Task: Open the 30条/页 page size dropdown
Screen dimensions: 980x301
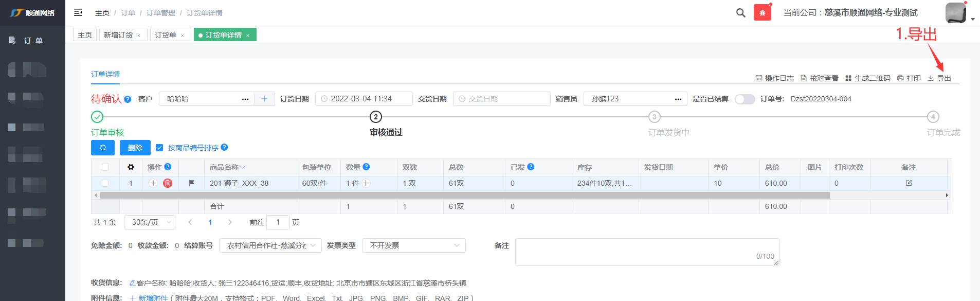Action: [150, 222]
